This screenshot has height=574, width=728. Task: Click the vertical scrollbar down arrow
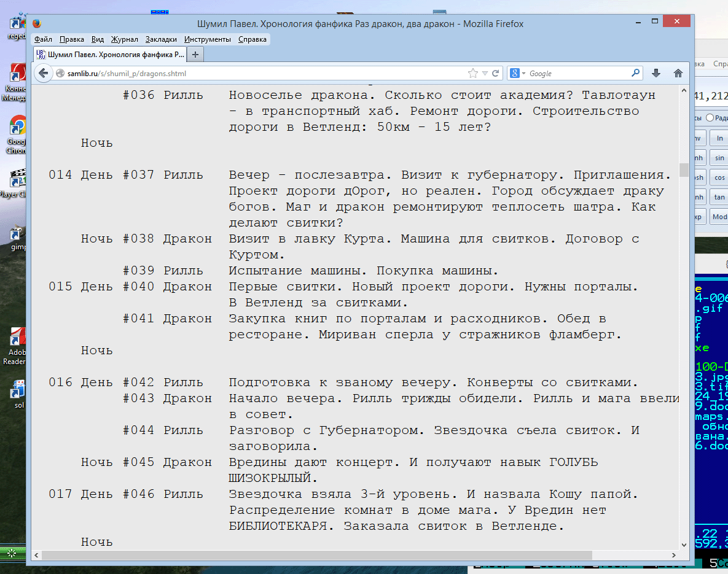[683, 545]
